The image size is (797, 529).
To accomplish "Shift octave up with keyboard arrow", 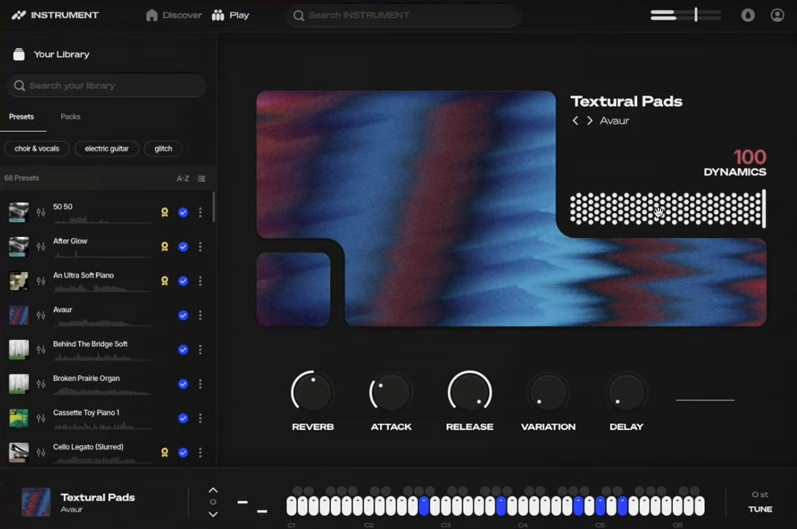I will 213,490.
